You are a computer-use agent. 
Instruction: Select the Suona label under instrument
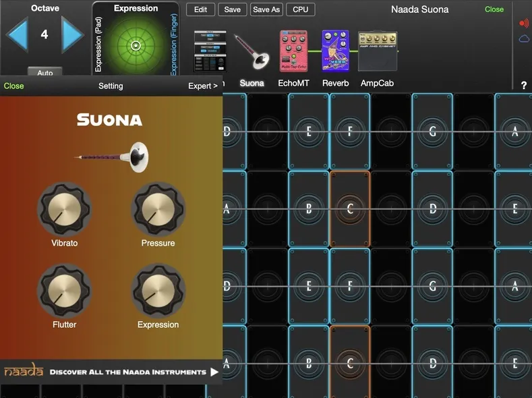click(252, 83)
